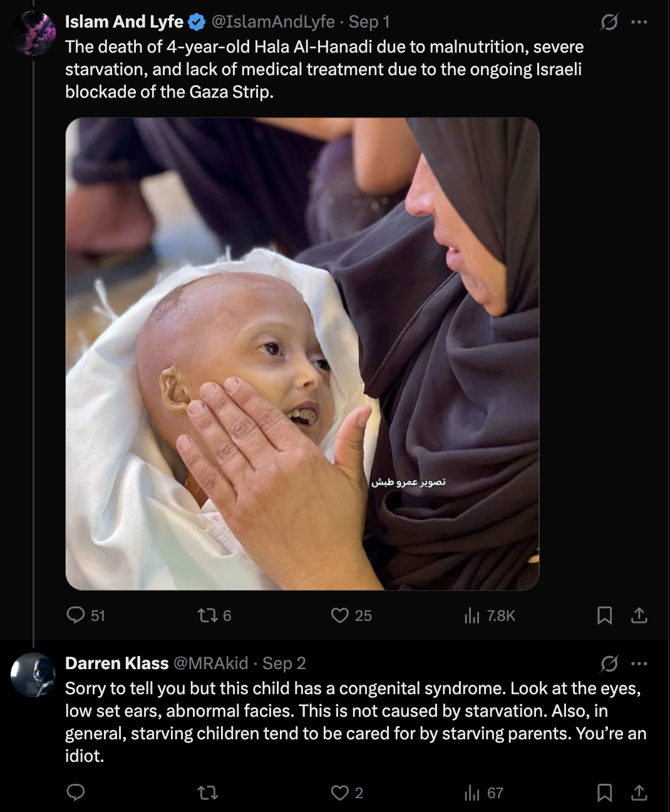Open the @IslamAndLyfe profile handle
The width and height of the screenshot is (670, 812).
pyautogui.click(x=273, y=22)
